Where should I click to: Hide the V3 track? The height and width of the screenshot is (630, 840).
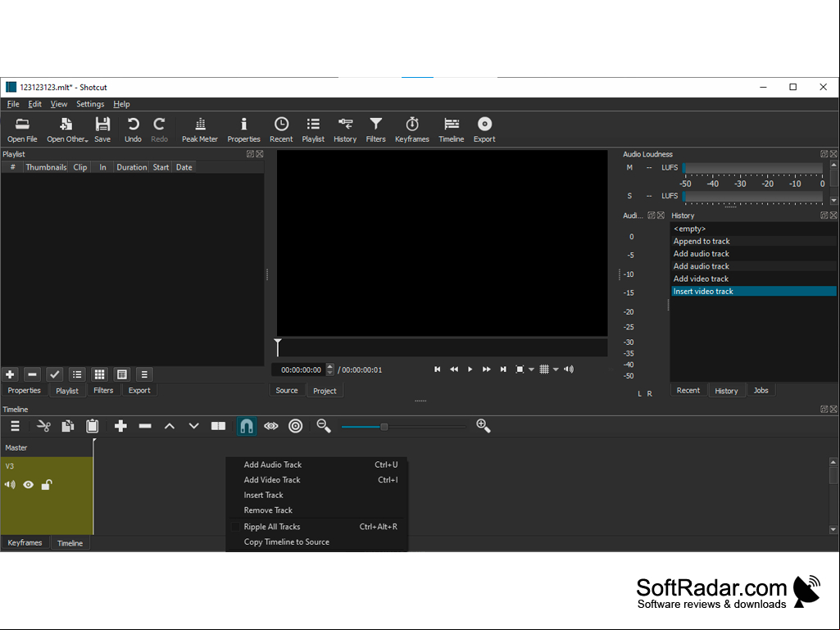29,485
